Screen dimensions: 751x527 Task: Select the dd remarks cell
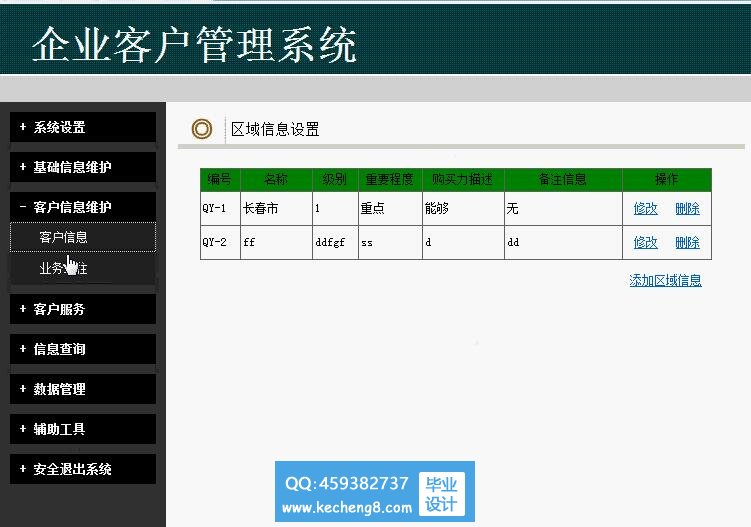[563, 242]
